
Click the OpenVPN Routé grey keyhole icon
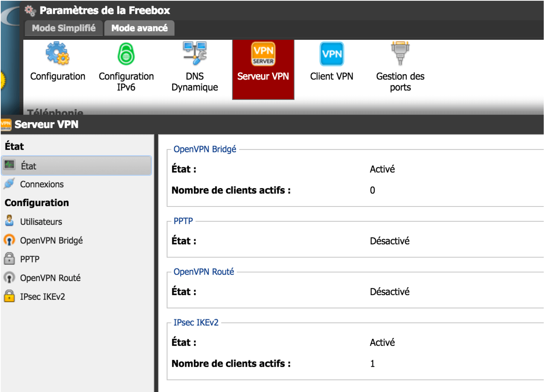[x=9, y=278]
